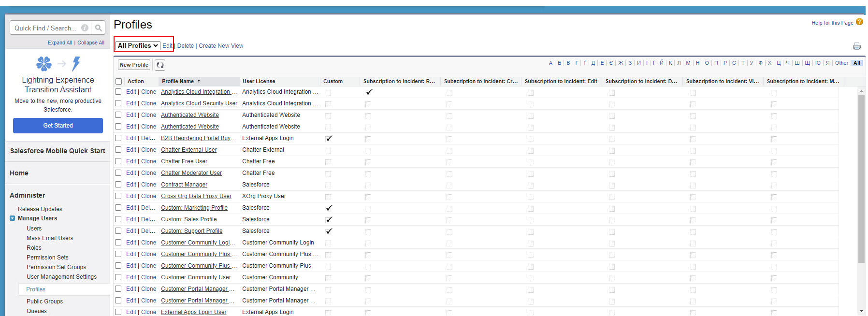868x316 pixels.
Task: Click Edit for Chatter Free User row
Action: tap(131, 161)
